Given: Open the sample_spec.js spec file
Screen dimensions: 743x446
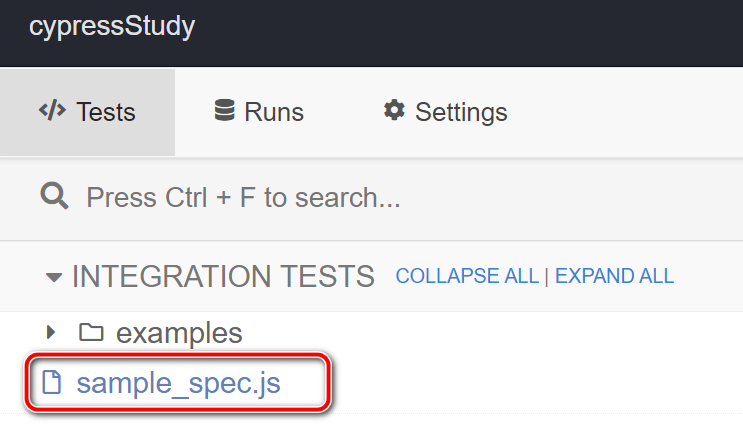Looking at the screenshot, I should (179, 383).
